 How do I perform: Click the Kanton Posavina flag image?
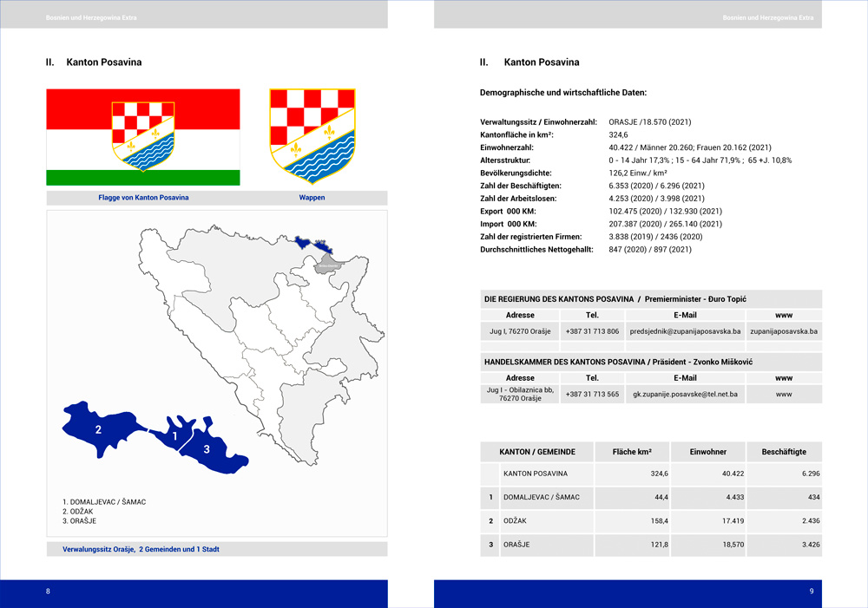[143, 137]
